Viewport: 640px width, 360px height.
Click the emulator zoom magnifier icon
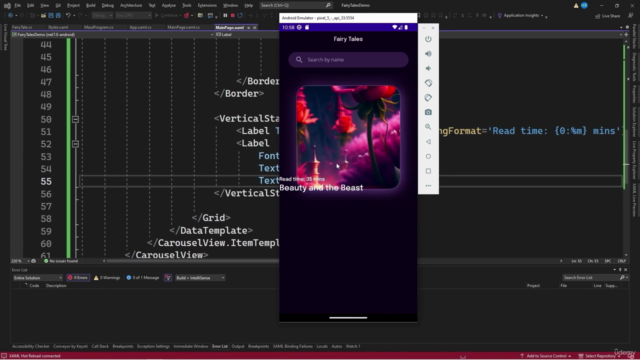tap(428, 127)
